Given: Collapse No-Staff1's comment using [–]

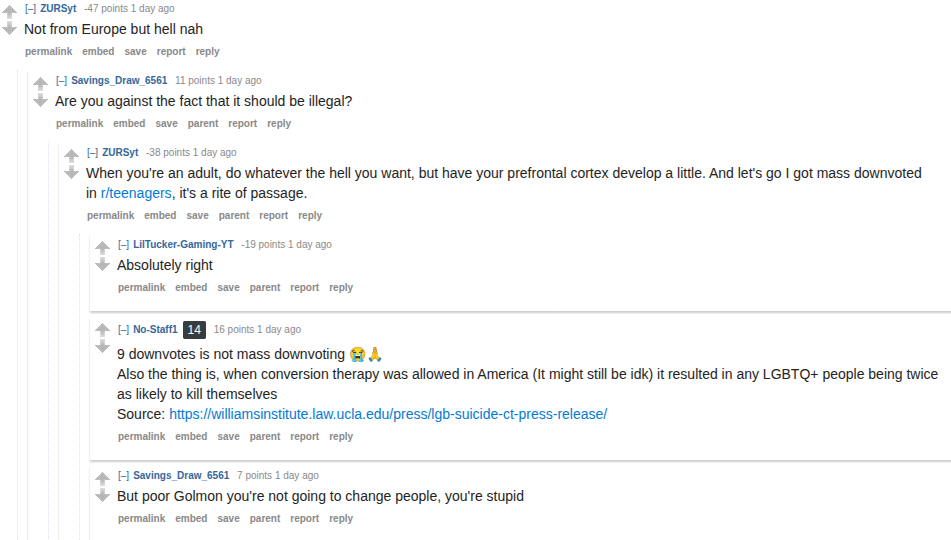Looking at the screenshot, I should (x=123, y=329).
